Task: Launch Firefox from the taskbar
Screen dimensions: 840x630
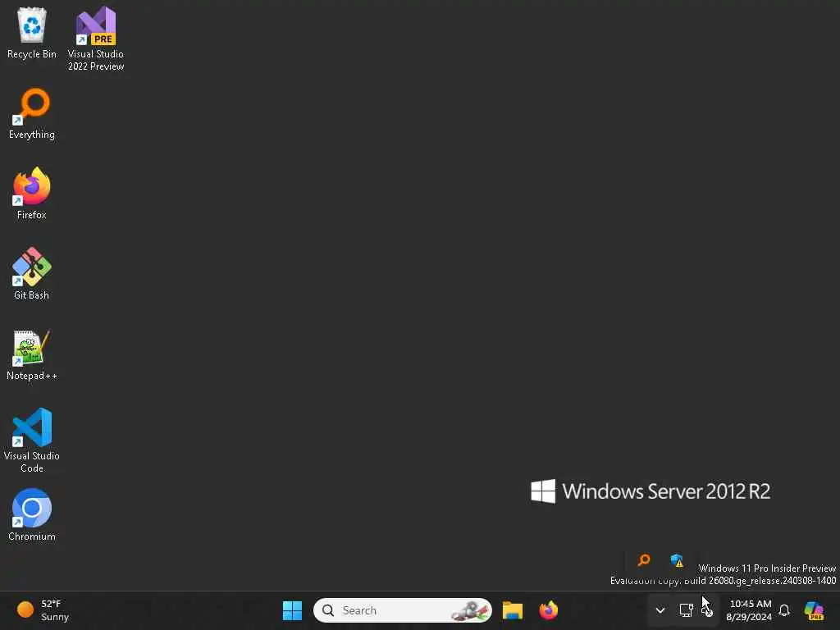Action: (549, 610)
